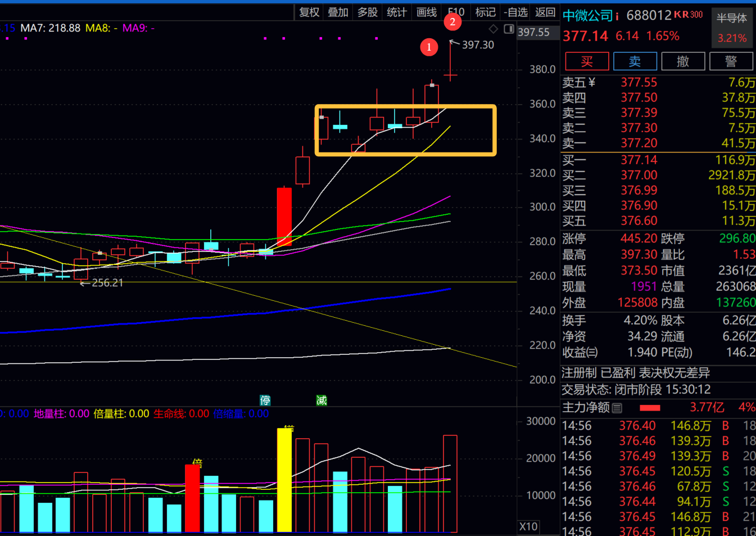Click the 停 event marker on the chart
This screenshot has width=756, height=536.
[x=265, y=400]
